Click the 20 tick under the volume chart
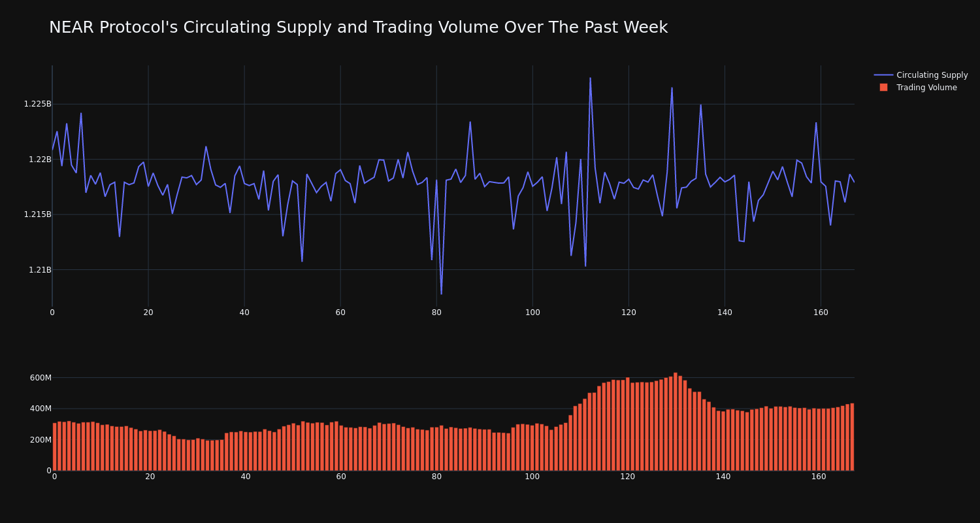This screenshot has width=980, height=523. [x=150, y=477]
